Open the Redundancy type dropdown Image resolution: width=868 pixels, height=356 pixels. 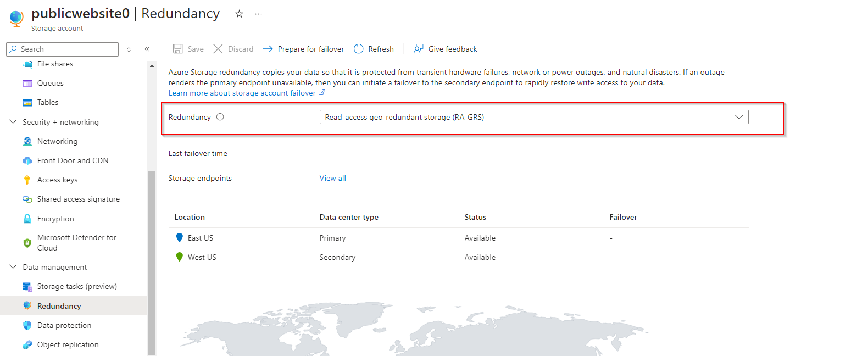[533, 117]
